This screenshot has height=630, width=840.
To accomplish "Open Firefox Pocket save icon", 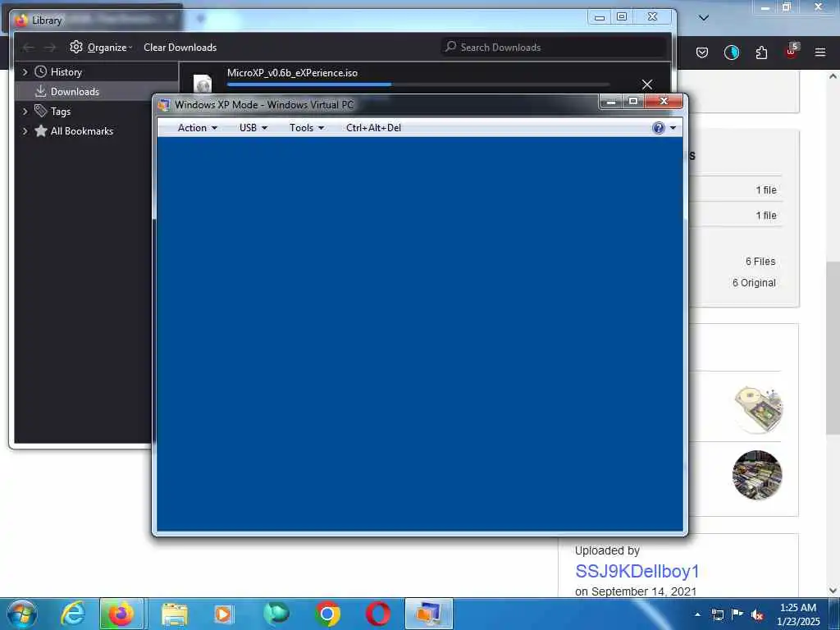I will click(702, 52).
